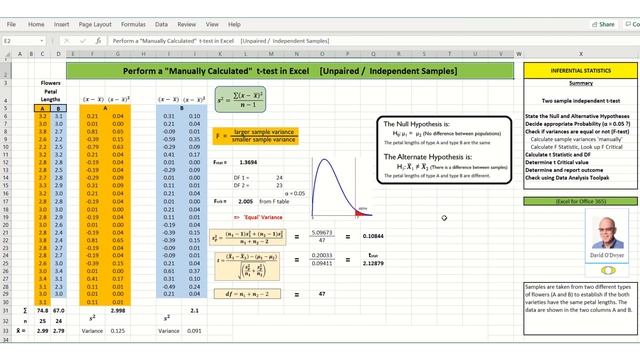Click the t statistic formula image
The image size is (640, 360).
(247, 266)
